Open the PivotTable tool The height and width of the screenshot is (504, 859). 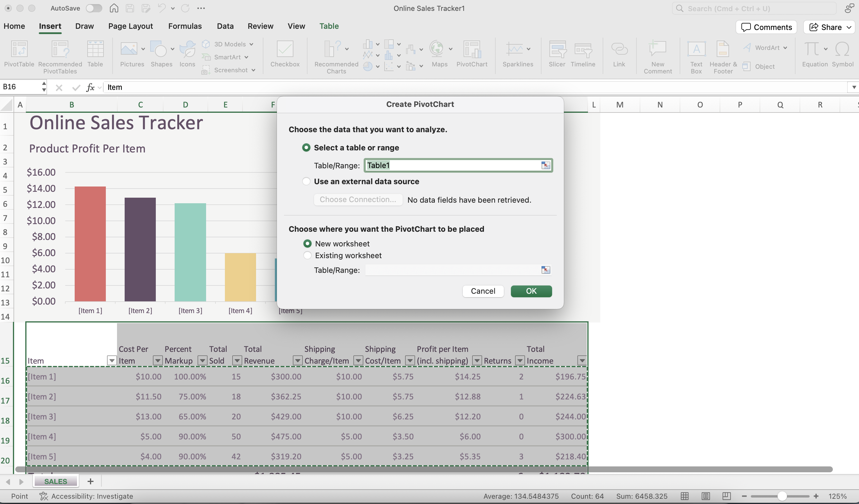coord(19,54)
